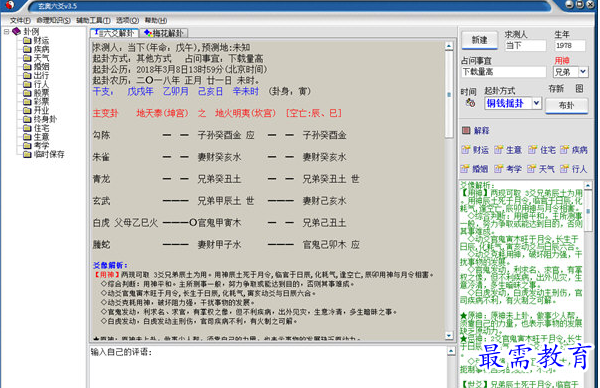This screenshot has height=388, width=600.
Task: Select the 终身卦 folder in the tree
Action: (x=40, y=119)
